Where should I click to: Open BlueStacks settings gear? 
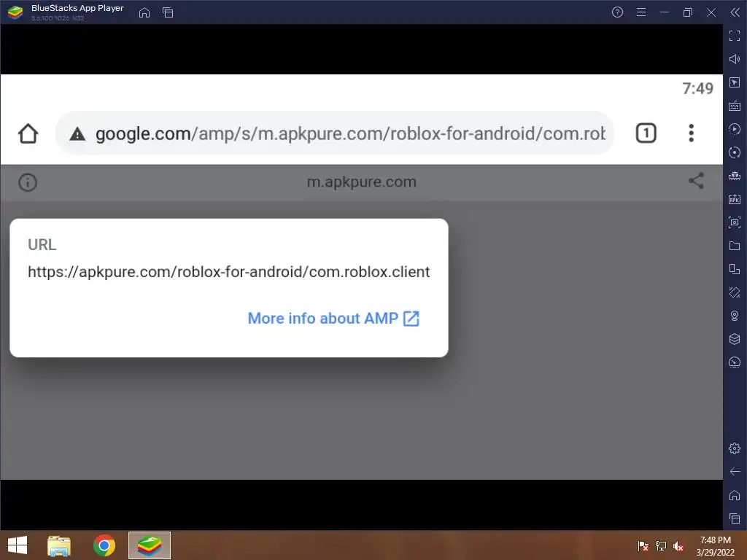[x=735, y=448]
